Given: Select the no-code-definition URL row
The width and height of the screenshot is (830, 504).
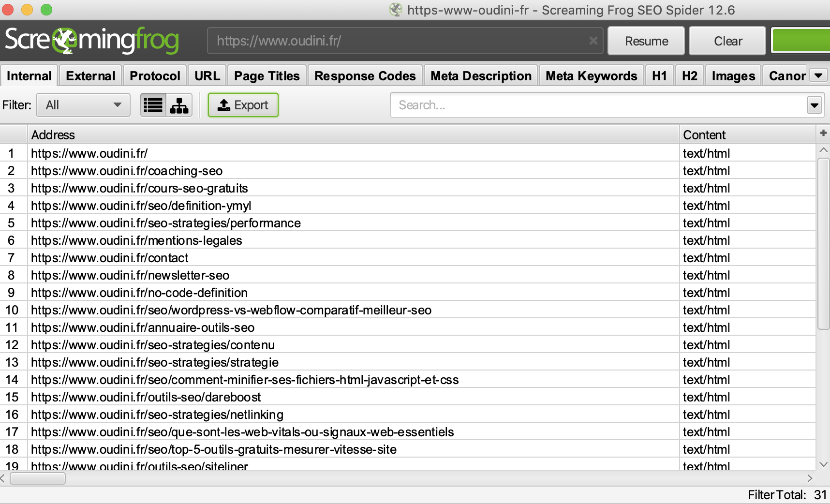Looking at the screenshot, I should coord(408,293).
